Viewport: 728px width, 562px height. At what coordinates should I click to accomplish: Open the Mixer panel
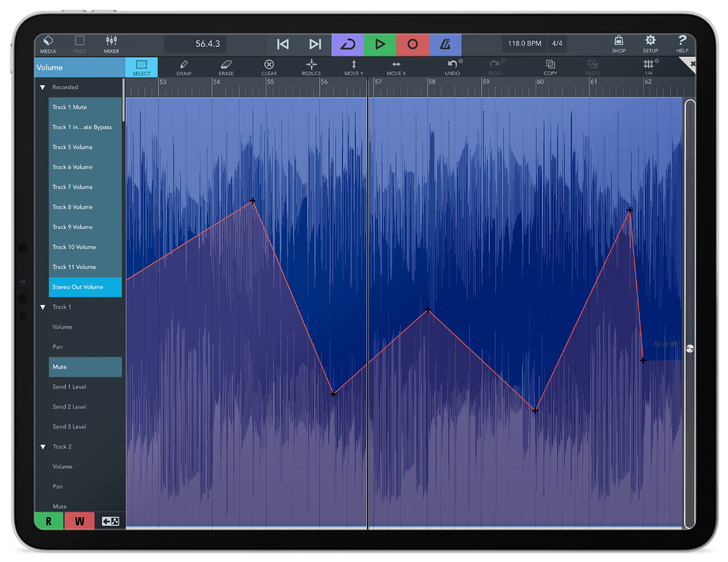(111, 44)
